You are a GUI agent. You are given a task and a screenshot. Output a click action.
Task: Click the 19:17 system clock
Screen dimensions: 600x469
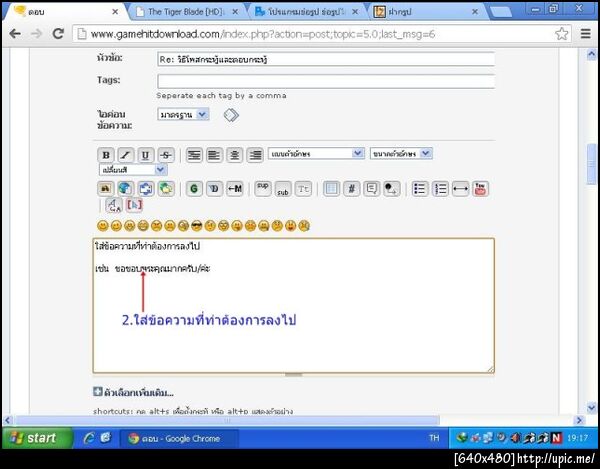click(x=577, y=438)
